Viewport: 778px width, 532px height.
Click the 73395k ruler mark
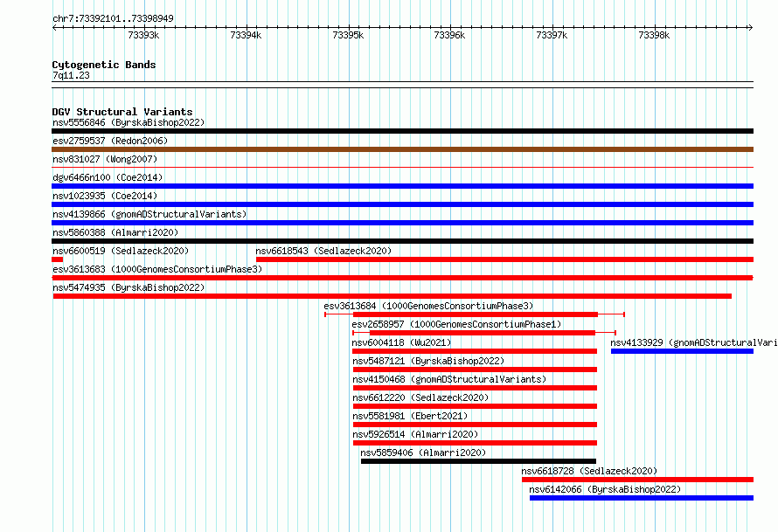point(348,35)
